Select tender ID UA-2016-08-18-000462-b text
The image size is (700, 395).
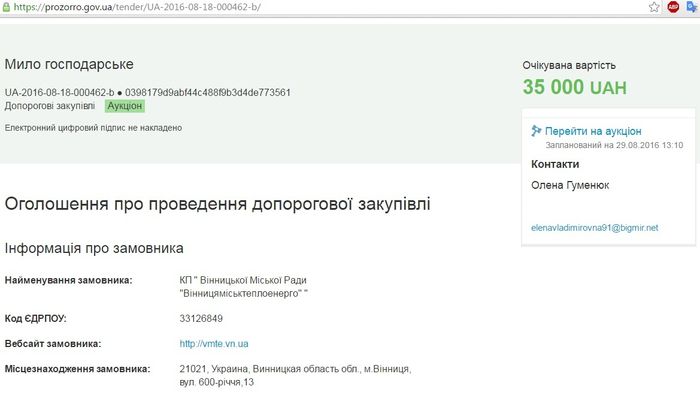click(x=59, y=92)
